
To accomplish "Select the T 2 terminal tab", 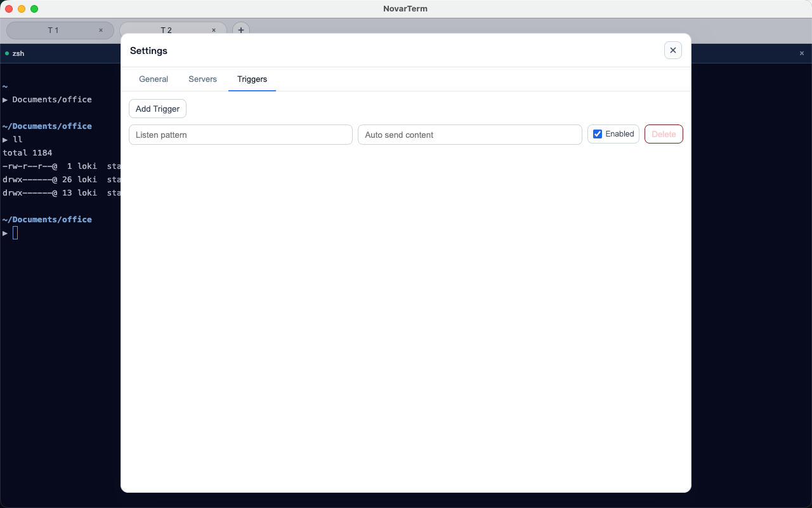I will (x=166, y=30).
